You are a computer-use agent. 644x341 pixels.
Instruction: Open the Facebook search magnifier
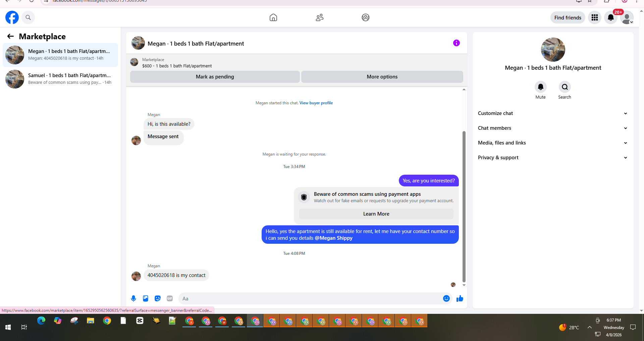coord(28,17)
